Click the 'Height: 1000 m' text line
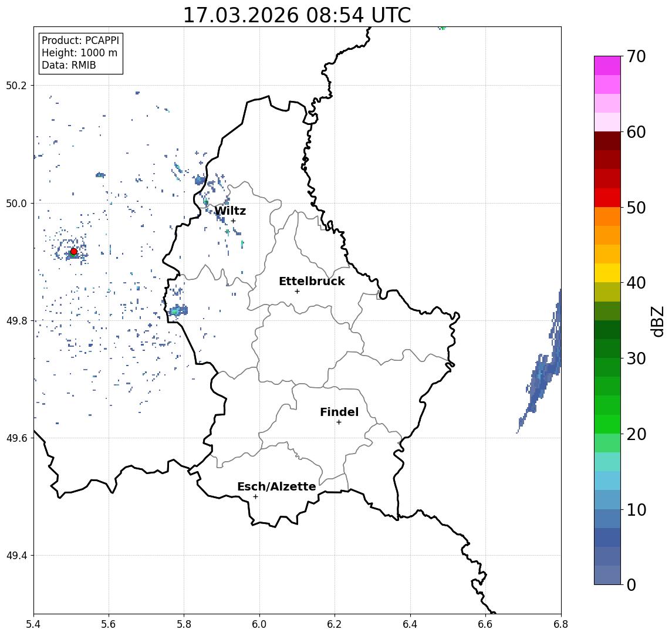672x636 pixels. (x=79, y=53)
